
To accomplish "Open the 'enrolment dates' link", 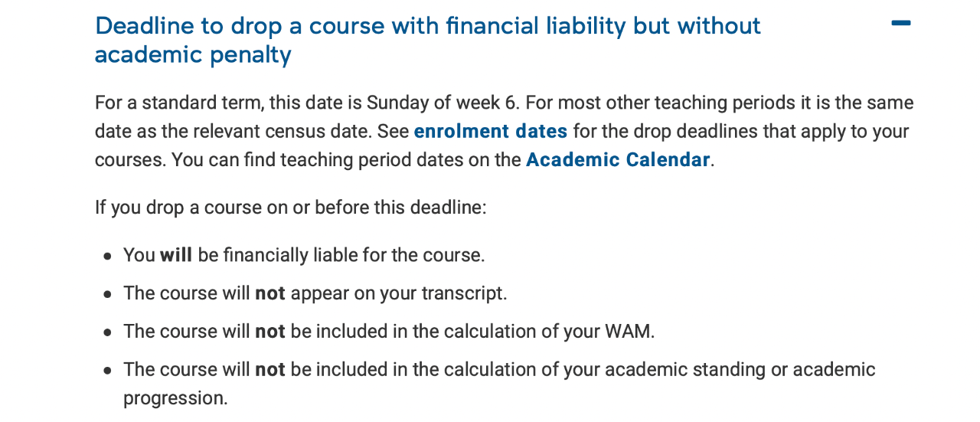I will 491,131.
